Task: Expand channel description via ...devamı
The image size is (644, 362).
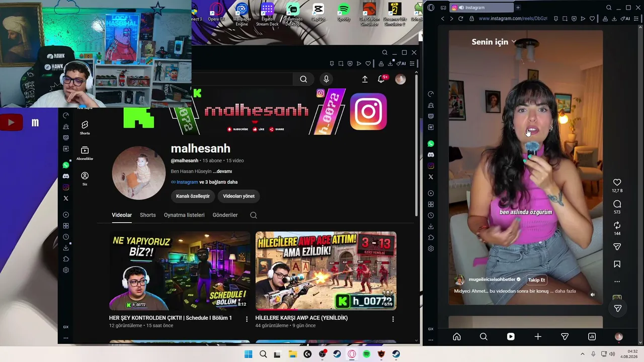Action: 222,171
